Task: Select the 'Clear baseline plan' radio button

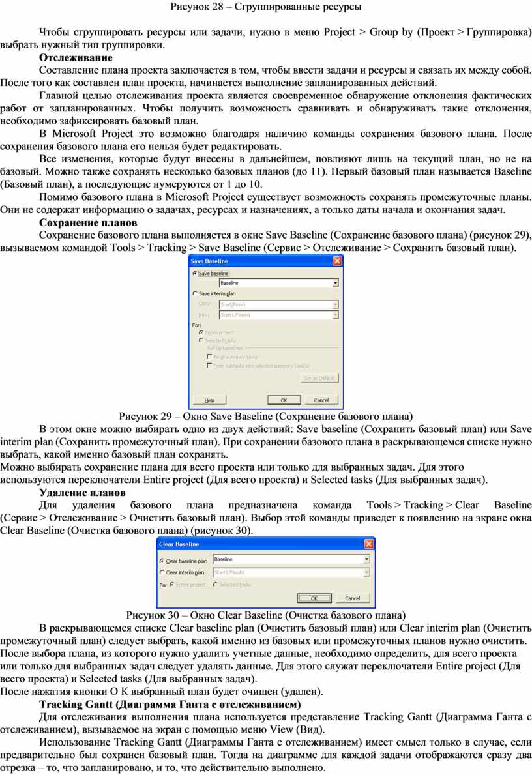Action: click(162, 561)
